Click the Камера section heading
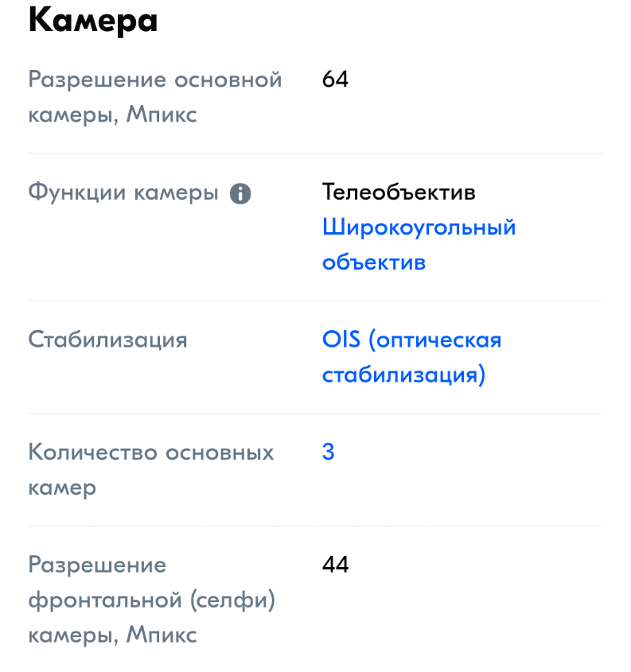This screenshot has width=631, height=672. 93,21
